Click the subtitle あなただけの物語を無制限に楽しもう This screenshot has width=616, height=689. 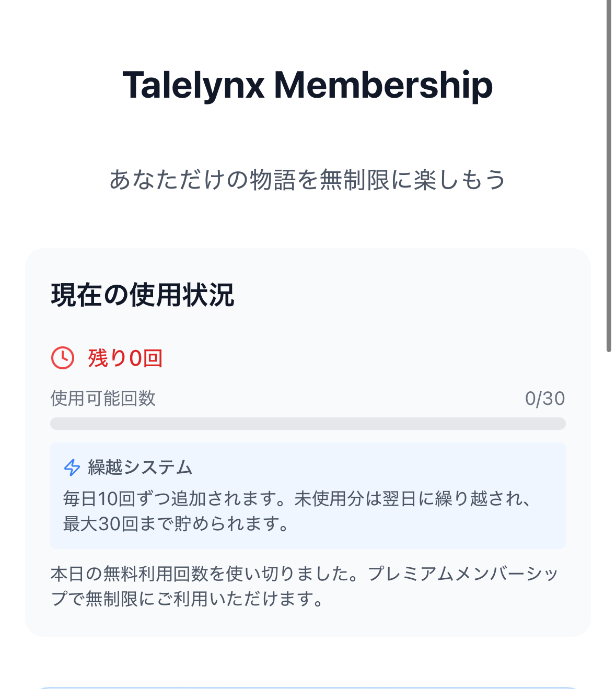point(307,180)
